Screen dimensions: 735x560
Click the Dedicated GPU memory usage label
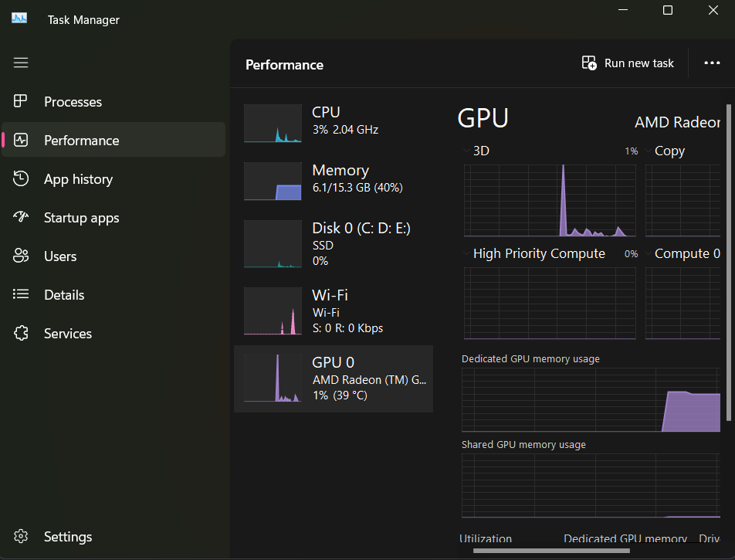tap(530, 359)
